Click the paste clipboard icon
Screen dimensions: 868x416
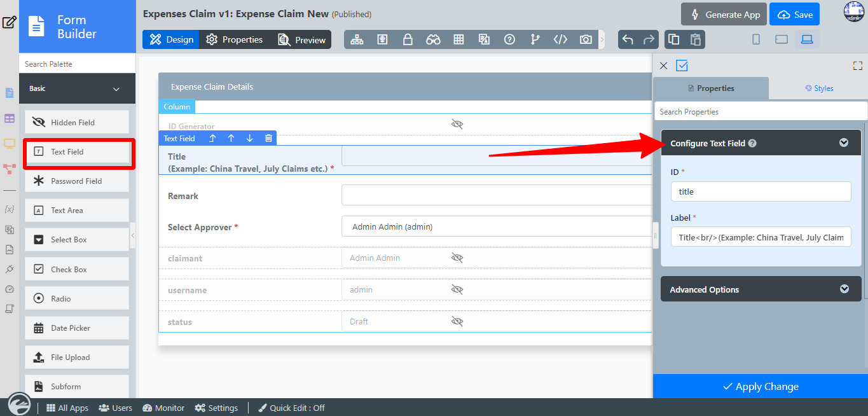click(696, 39)
